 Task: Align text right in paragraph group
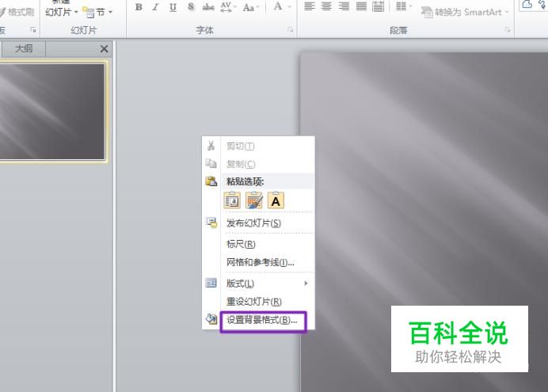click(344, 6)
